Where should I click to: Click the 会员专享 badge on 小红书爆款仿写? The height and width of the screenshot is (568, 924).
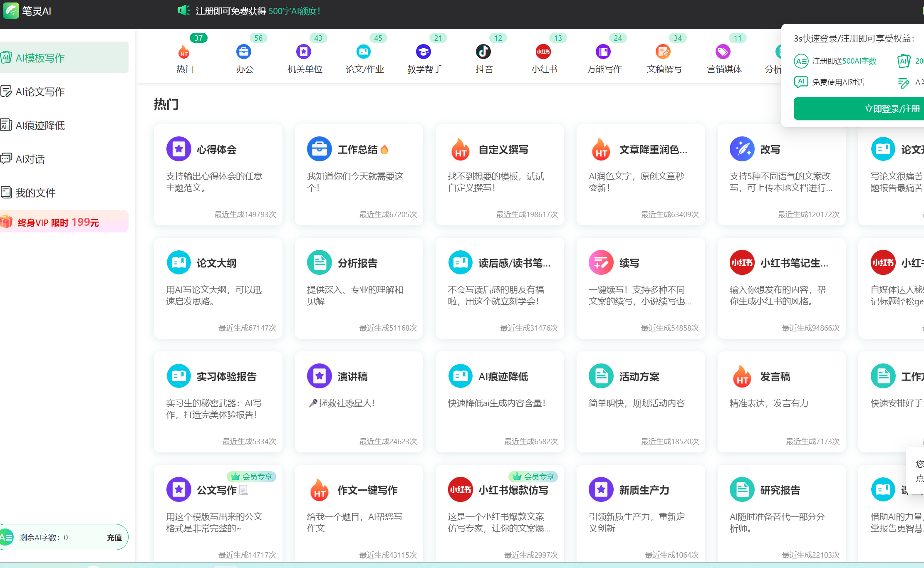pyautogui.click(x=533, y=477)
